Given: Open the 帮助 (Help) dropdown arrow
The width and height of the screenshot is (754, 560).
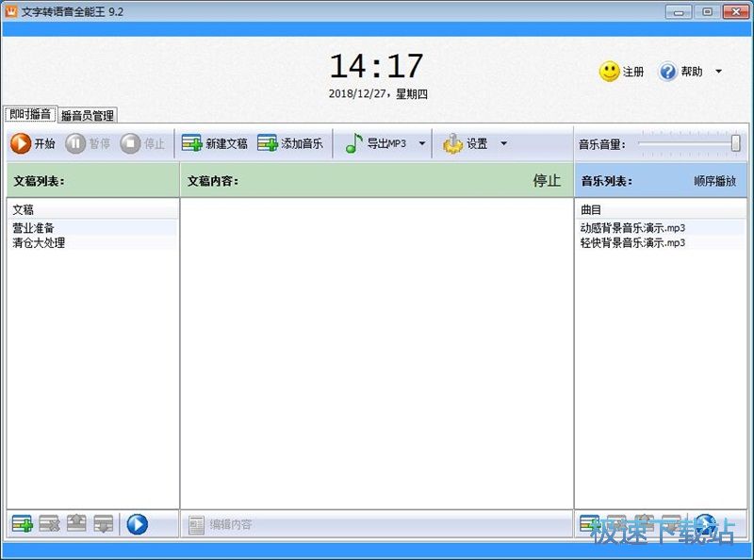Looking at the screenshot, I should tap(718, 71).
